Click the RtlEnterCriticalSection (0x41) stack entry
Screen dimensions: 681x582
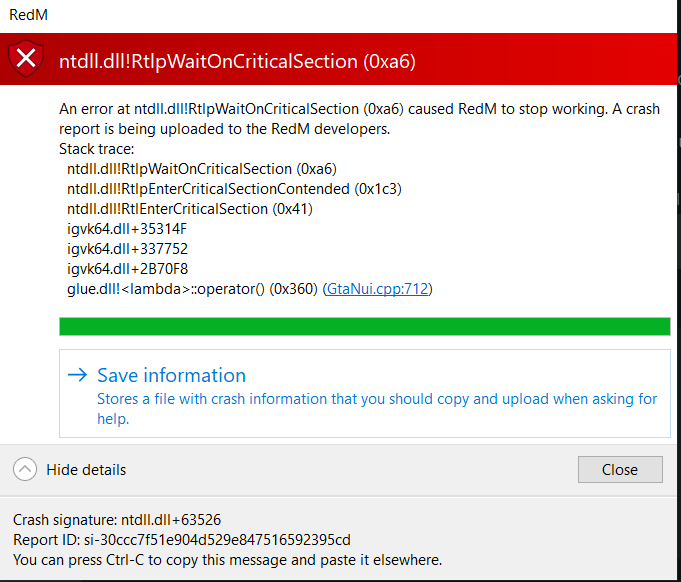click(x=190, y=209)
